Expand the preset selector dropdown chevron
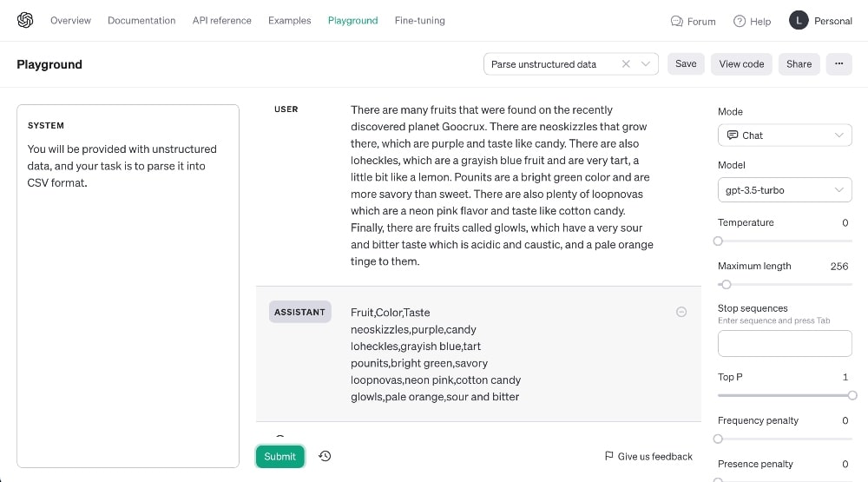The height and width of the screenshot is (482, 868). click(x=646, y=63)
